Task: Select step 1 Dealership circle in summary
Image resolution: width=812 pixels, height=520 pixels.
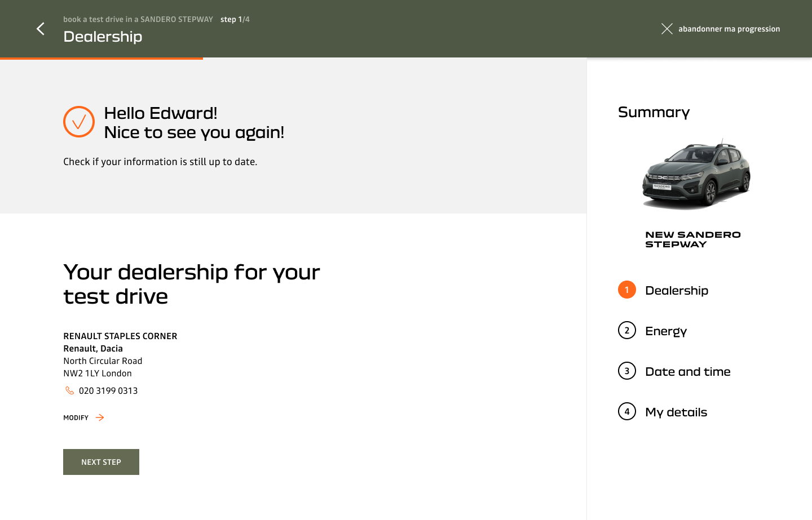Action: point(627,290)
